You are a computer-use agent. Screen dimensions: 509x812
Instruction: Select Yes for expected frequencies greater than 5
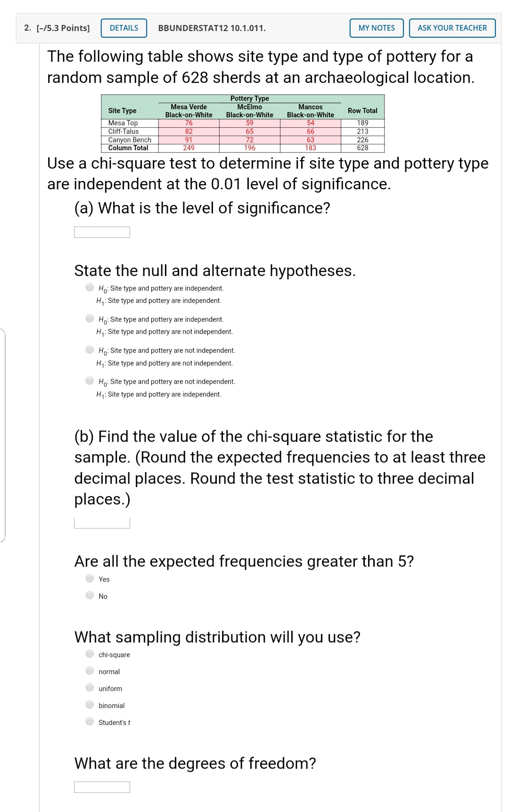point(90,579)
